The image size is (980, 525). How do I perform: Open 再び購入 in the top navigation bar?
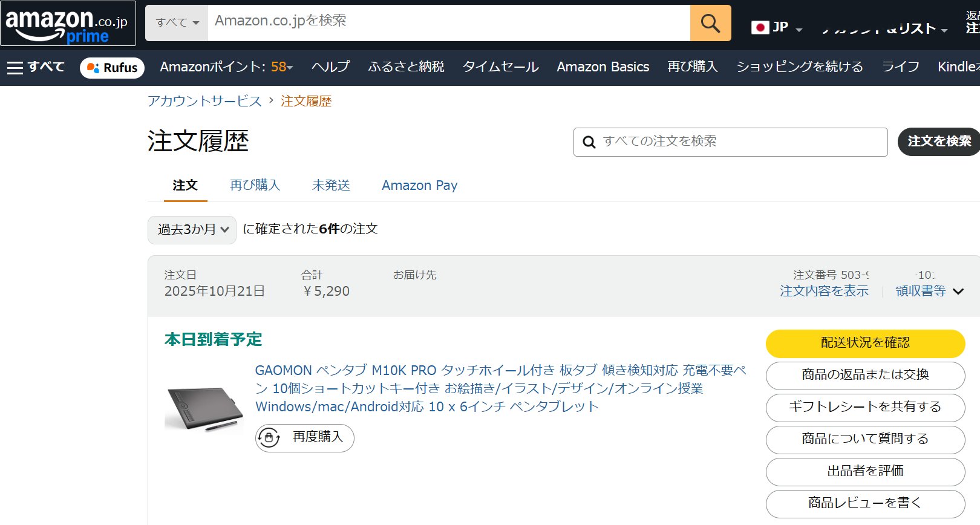(693, 67)
